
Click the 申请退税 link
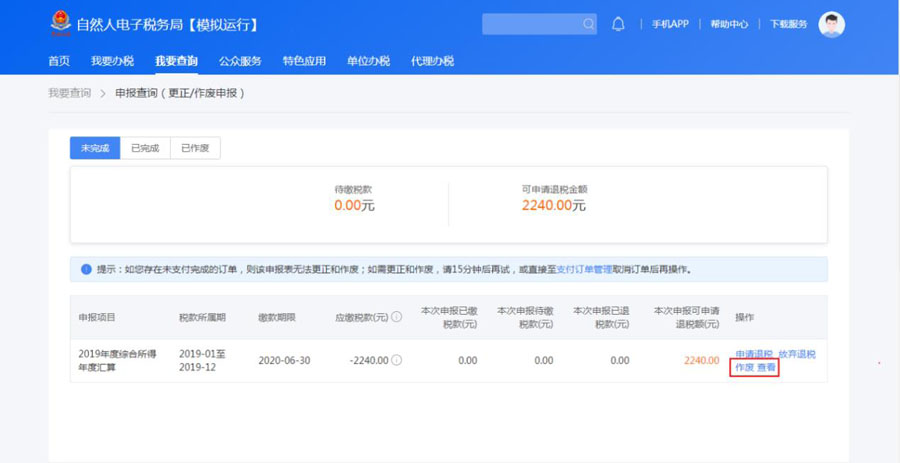pos(753,354)
